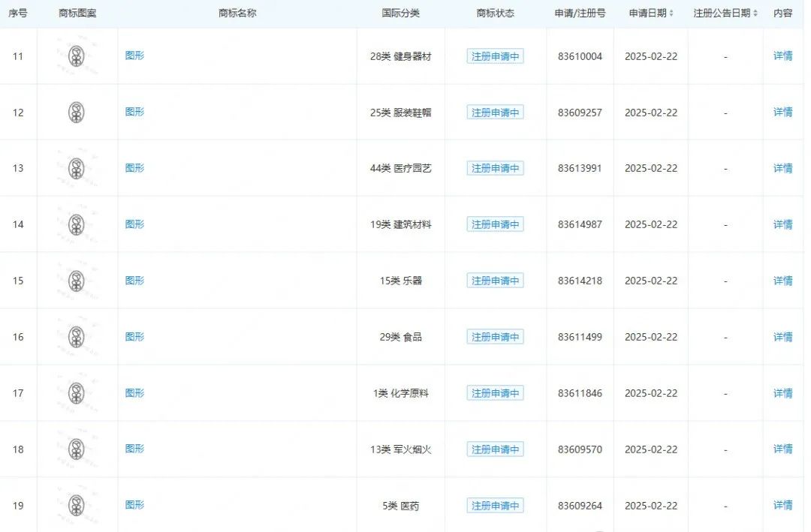Select the 商标名称 column header
Image resolution: width=811 pixels, height=532 pixels.
coord(237,14)
